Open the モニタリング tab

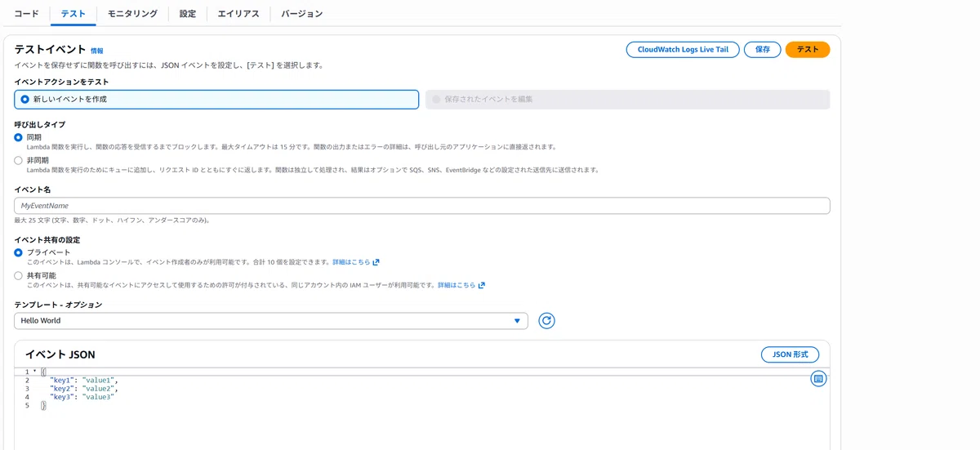click(x=132, y=14)
